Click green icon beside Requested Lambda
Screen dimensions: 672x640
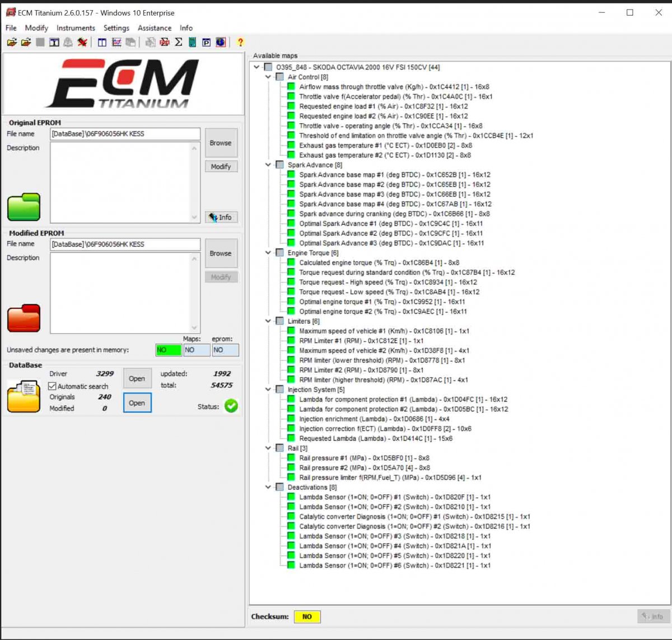click(x=291, y=438)
